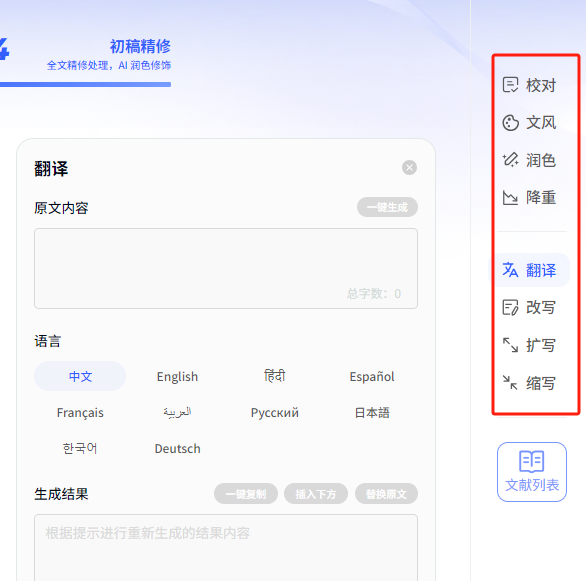Open the 校对 proofreading tool icon
The image size is (586, 581).
pyautogui.click(x=510, y=85)
